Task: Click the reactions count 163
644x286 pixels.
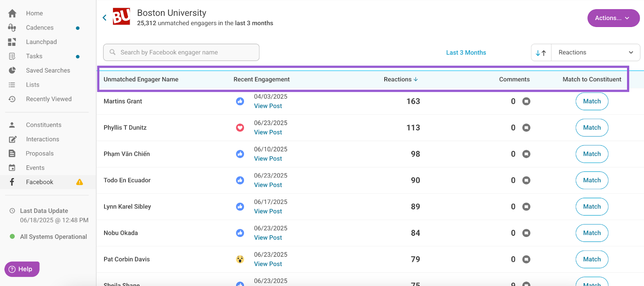Action: [413, 101]
